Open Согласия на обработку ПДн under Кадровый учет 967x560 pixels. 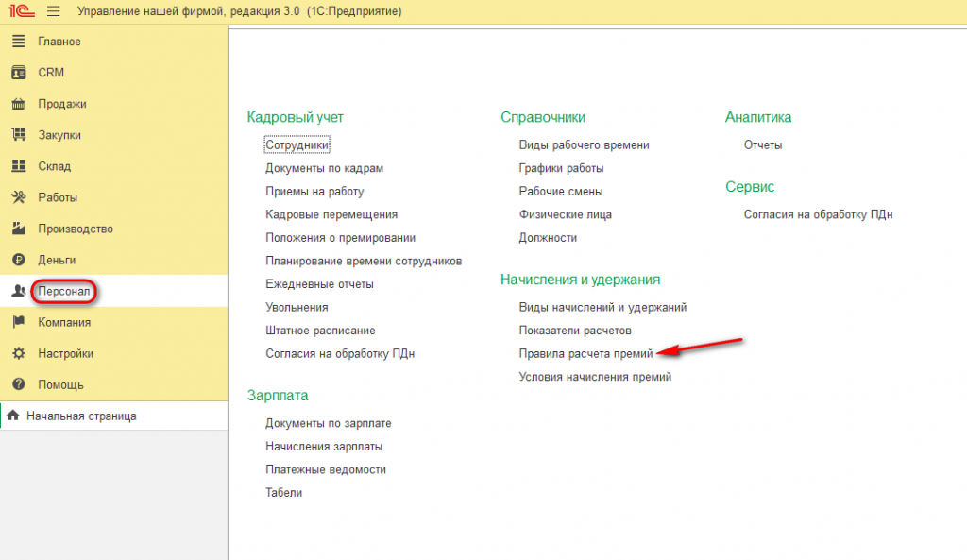tap(340, 353)
